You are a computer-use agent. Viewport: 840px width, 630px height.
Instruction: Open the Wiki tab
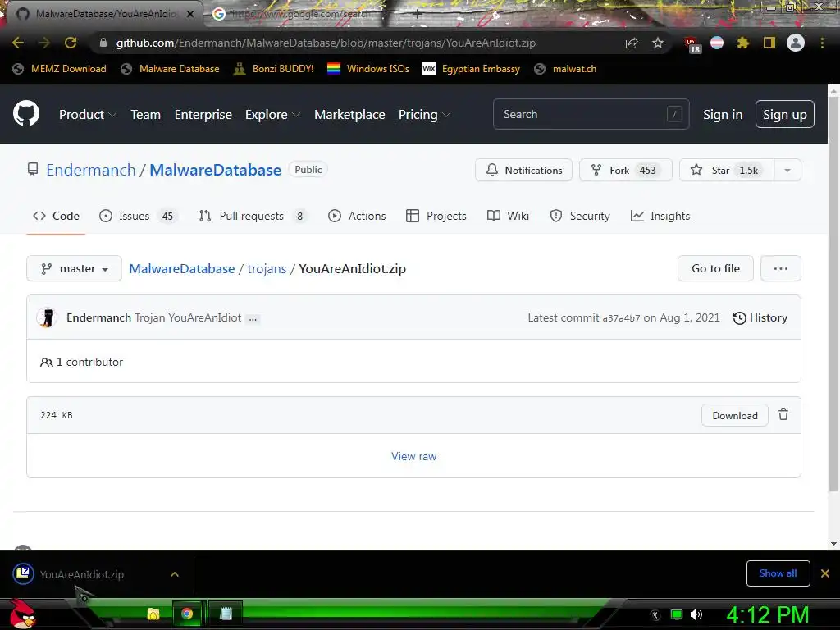click(508, 216)
